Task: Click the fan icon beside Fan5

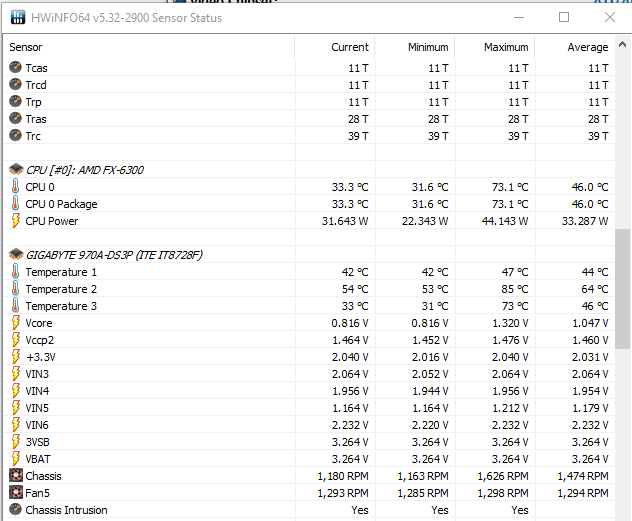Action: [16, 492]
